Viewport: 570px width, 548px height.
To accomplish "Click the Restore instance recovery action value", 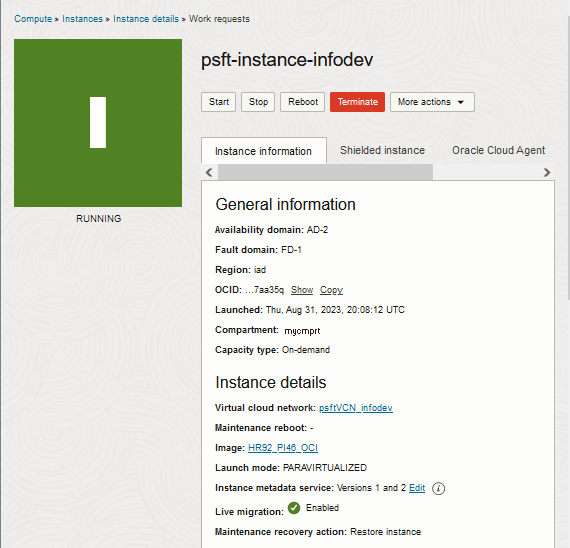I will tap(385, 532).
